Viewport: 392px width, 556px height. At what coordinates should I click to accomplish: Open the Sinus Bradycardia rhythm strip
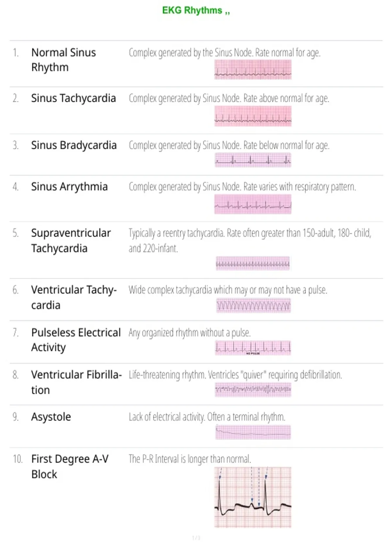[x=253, y=160]
